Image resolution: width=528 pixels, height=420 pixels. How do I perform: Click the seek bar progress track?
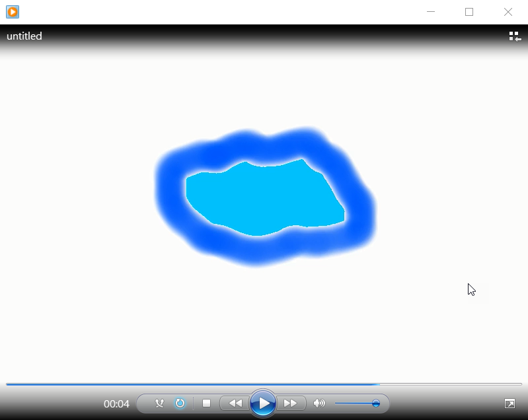pos(264,384)
